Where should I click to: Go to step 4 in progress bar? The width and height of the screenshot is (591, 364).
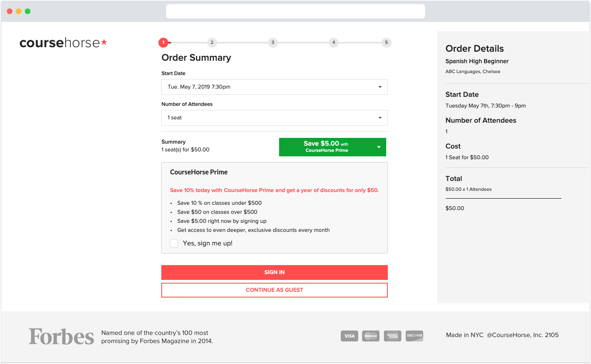[x=334, y=42]
